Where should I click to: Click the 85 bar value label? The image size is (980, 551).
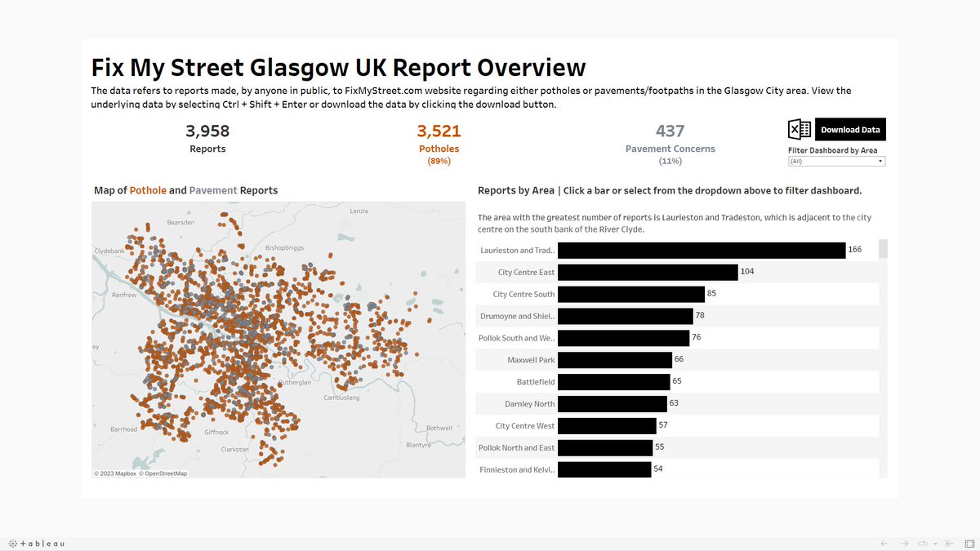click(712, 294)
